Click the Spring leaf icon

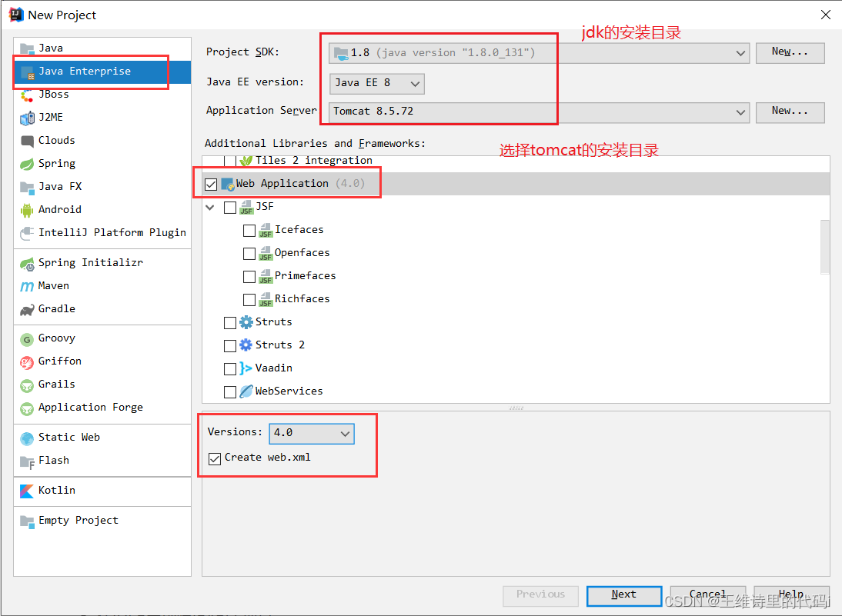(27, 164)
